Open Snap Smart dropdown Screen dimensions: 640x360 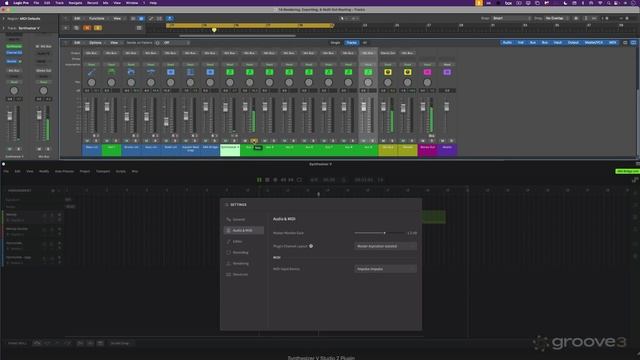pyautogui.click(x=511, y=18)
